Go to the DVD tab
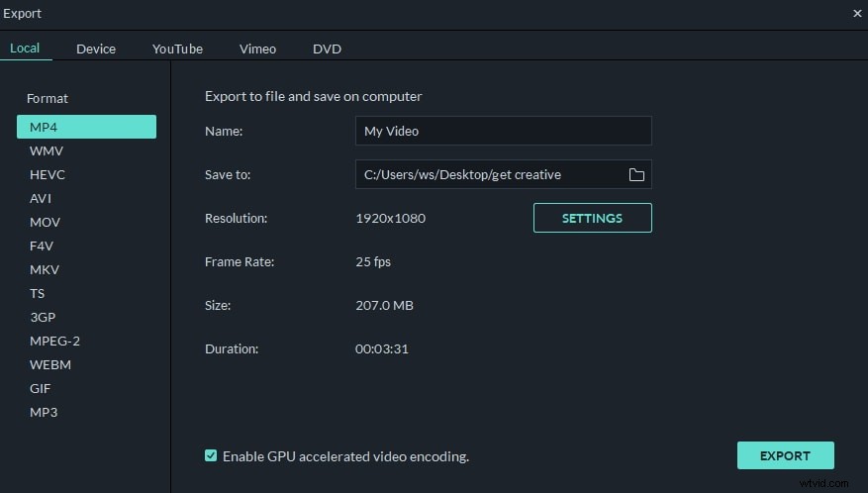 click(x=327, y=49)
